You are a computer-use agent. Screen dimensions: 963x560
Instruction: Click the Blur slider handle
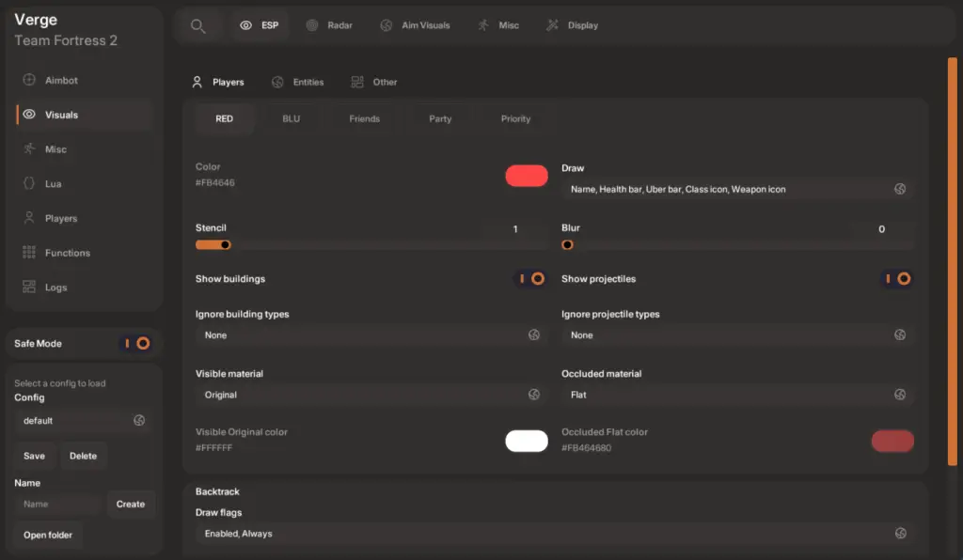click(x=567, y=244)
